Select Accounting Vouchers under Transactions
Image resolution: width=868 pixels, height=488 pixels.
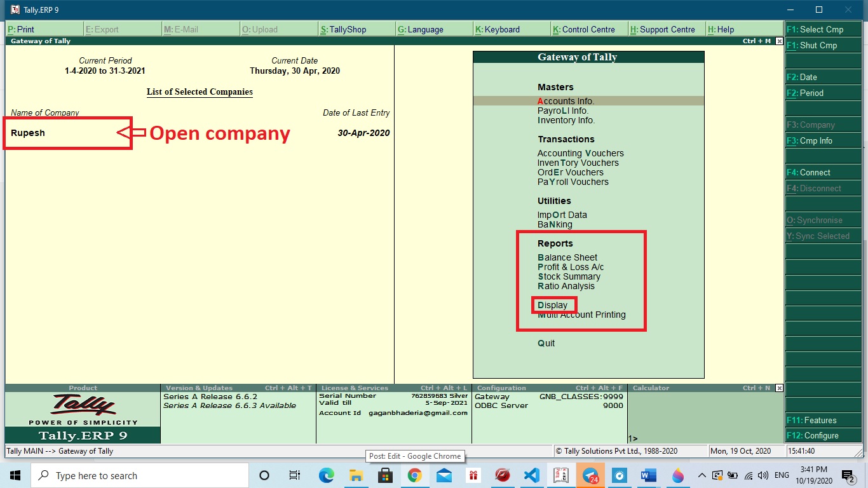point(580,153)
